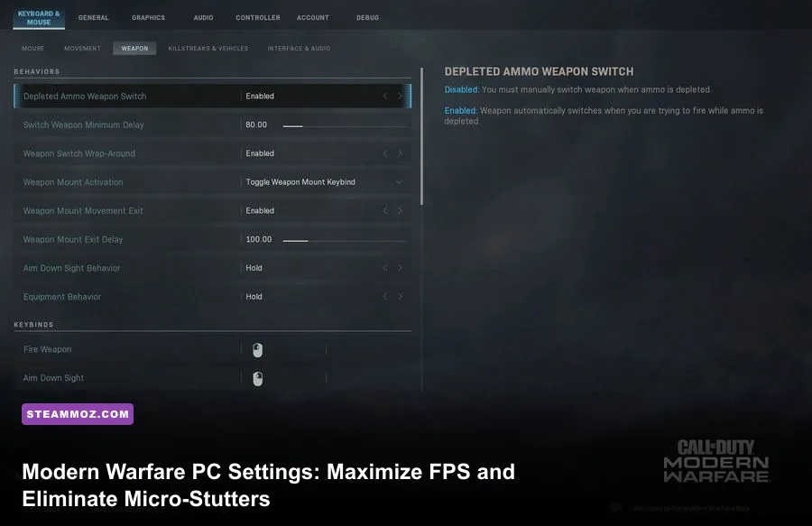The image size is (812, 526).
Task: Adjust Switch Weapon Minimum Delay slider
Action: coord(345,125)
